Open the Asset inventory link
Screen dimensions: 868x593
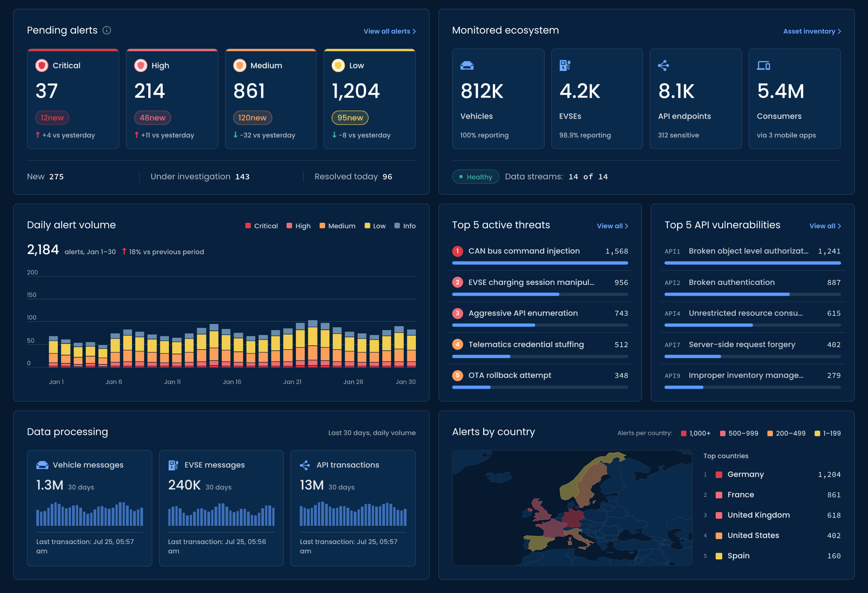812,31
